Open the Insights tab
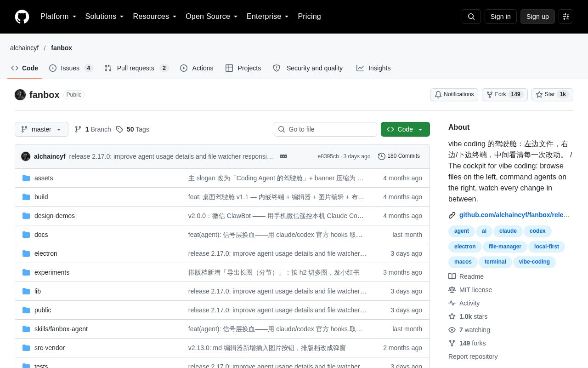Screen dimensions: 588x368 tap(373, 68)
